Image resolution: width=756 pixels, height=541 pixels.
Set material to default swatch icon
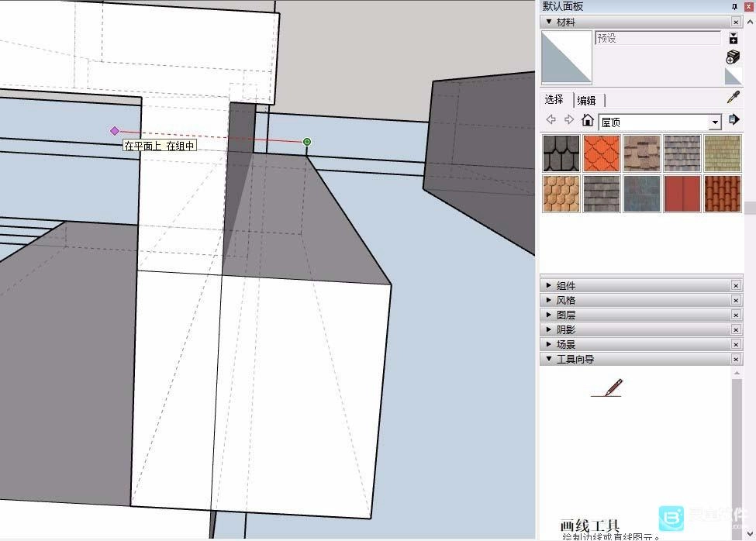tap(733, 76)
